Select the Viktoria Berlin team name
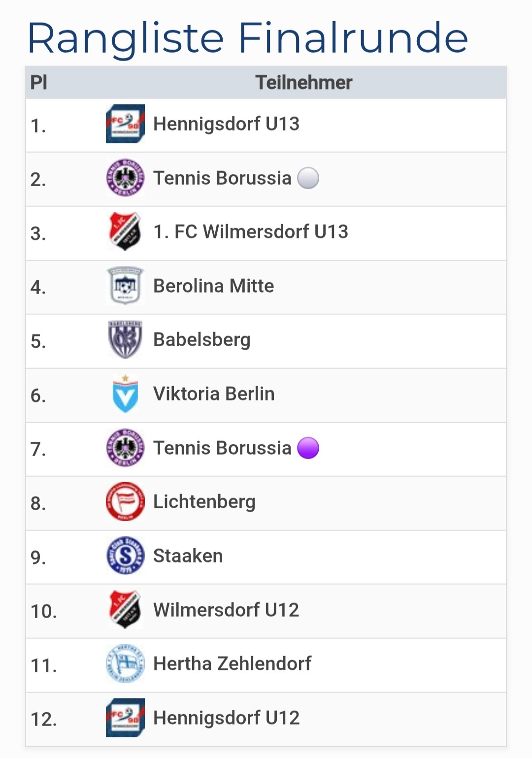532x758 pixels. [x=214, y=394]
